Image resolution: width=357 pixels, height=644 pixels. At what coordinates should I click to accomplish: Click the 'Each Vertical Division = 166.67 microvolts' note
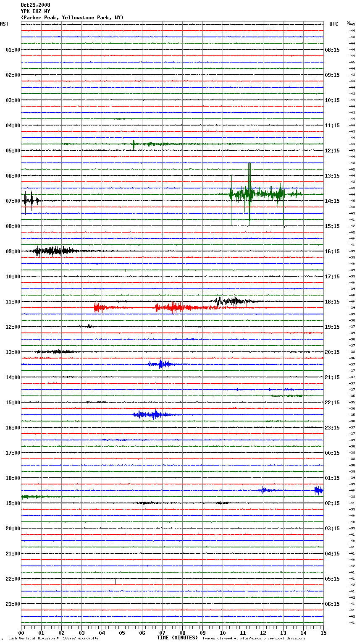(x=53, y=639)
